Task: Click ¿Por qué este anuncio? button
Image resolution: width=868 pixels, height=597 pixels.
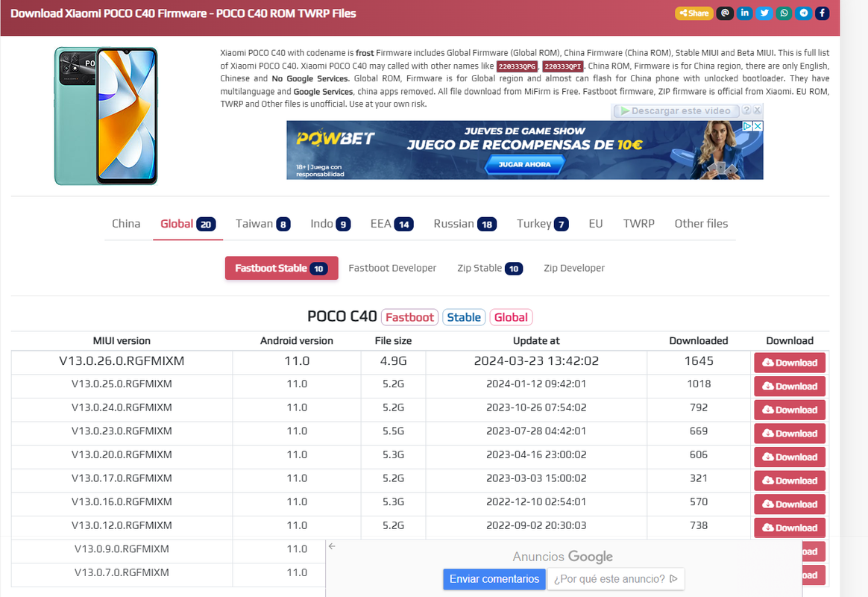Action: 615,579
